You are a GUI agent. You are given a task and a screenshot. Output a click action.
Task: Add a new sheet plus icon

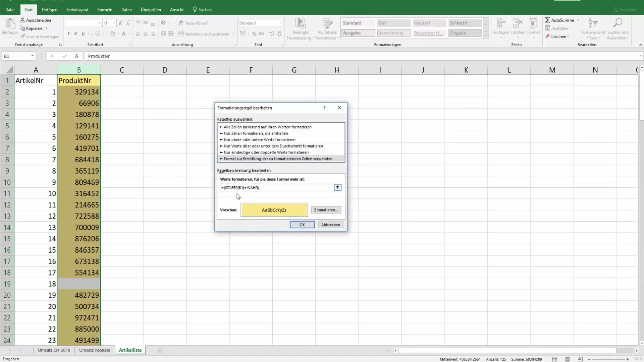(159, 350)
